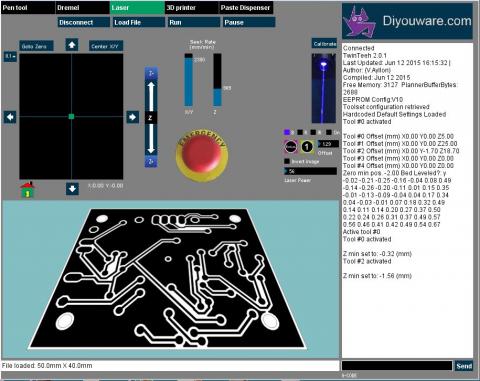Image resolution: width=480 pixels, height=381 pixels.
Task: Jog the Y axis down arrow
Action: [x=72, y=189]
